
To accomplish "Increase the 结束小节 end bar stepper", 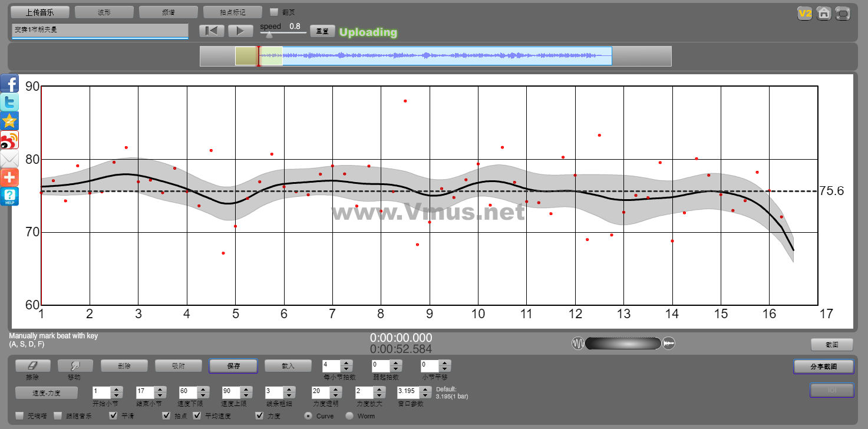I will pos(159,389).
